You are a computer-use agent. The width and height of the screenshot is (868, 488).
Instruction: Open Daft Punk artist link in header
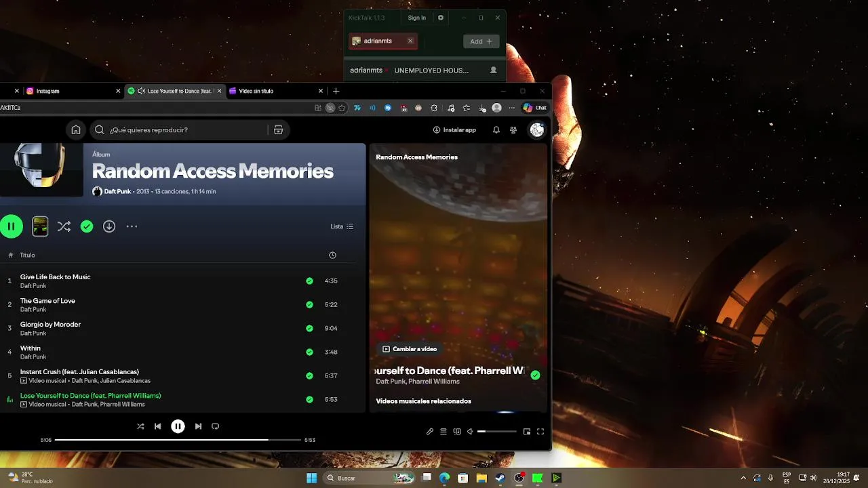click(117, 192)
